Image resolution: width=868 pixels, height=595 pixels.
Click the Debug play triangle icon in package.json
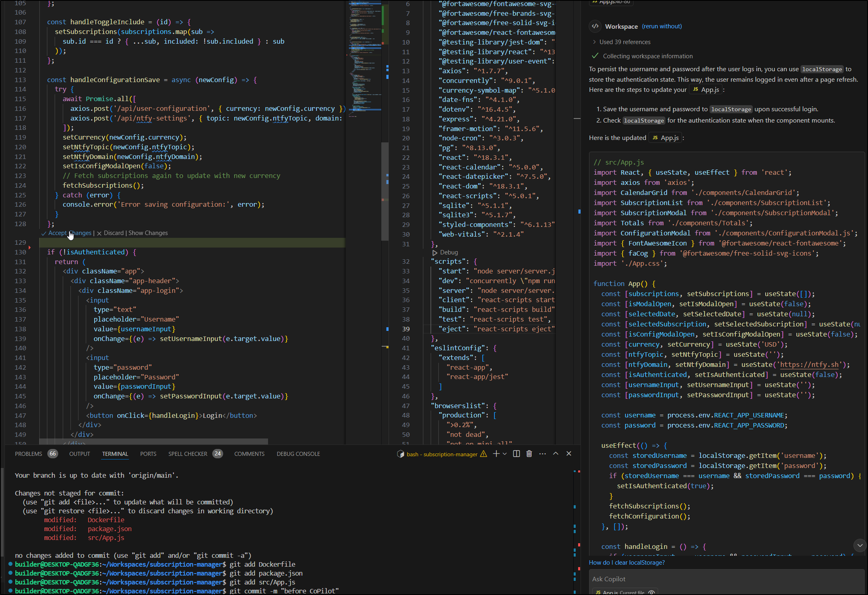tap(435, 252)
